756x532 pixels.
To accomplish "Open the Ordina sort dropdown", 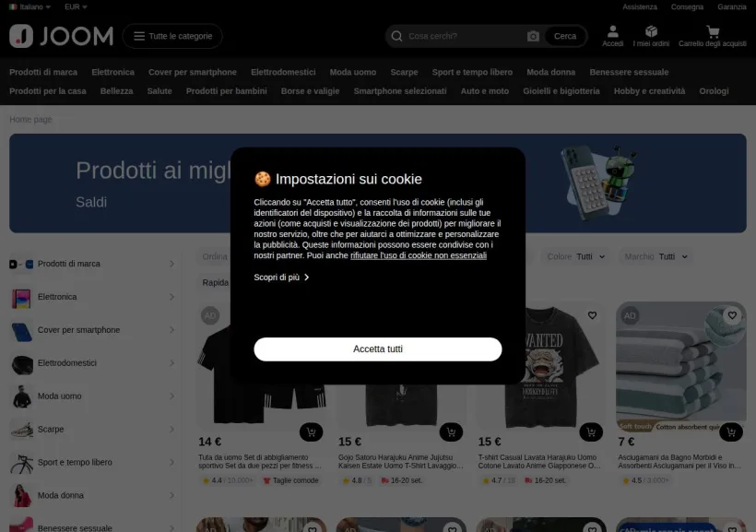I will point(215,256).
